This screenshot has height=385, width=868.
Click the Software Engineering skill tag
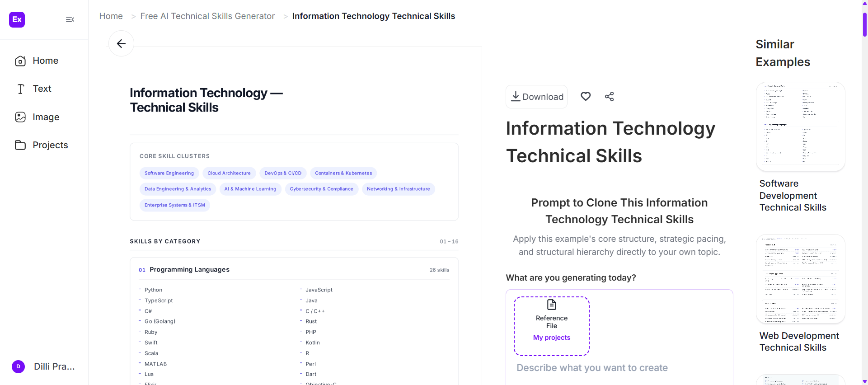(x=169, y=173)
